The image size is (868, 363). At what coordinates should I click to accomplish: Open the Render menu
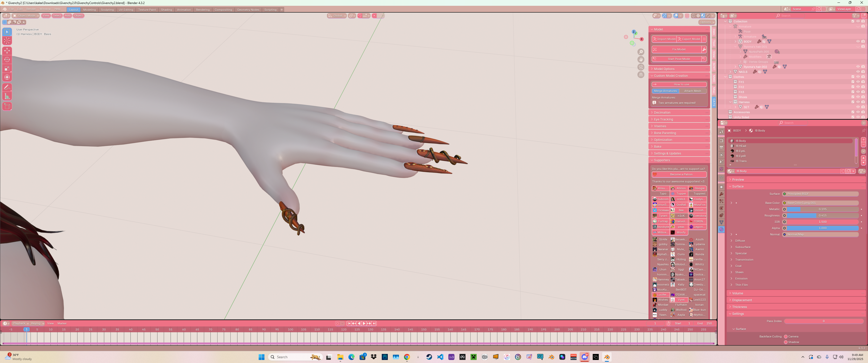click(x=31, y=9)
